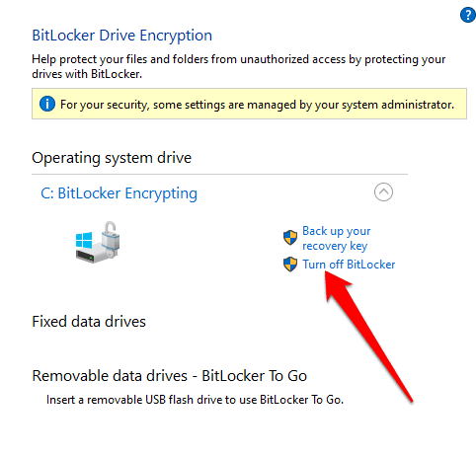This screenshot has width=476, height=457.
Task: Click the gray hard drive base of the C: icon
Action: coord(91,255)
